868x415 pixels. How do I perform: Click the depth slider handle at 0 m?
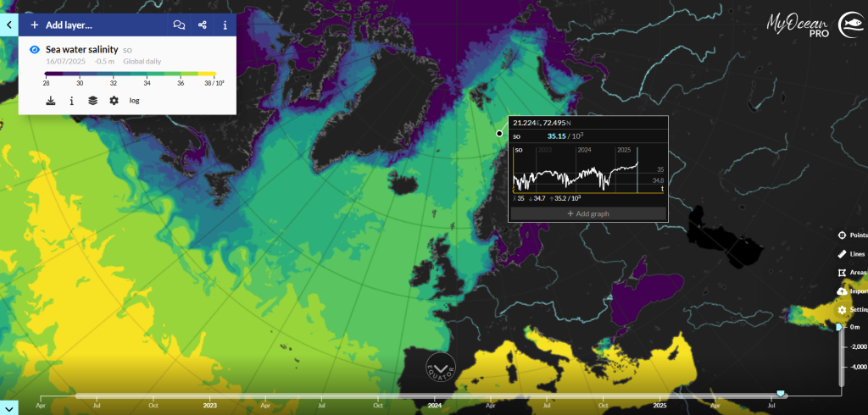839,327
